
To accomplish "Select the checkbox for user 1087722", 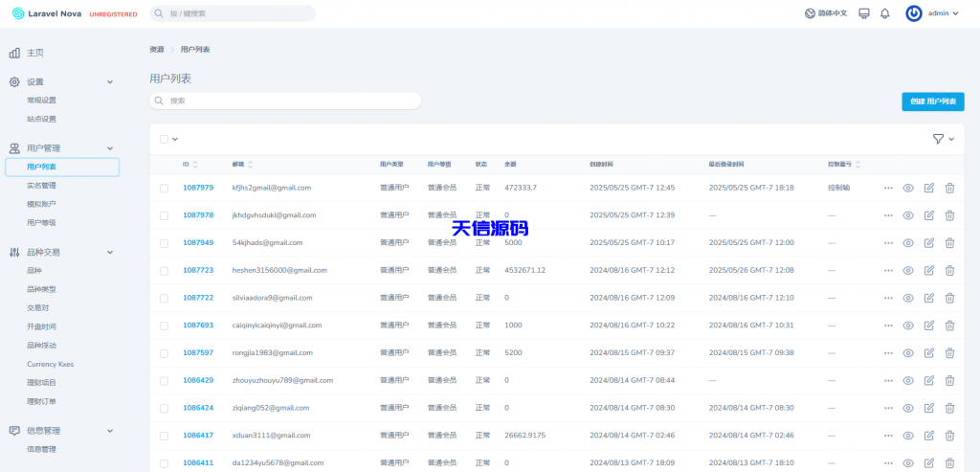I will tap(164, 298).
